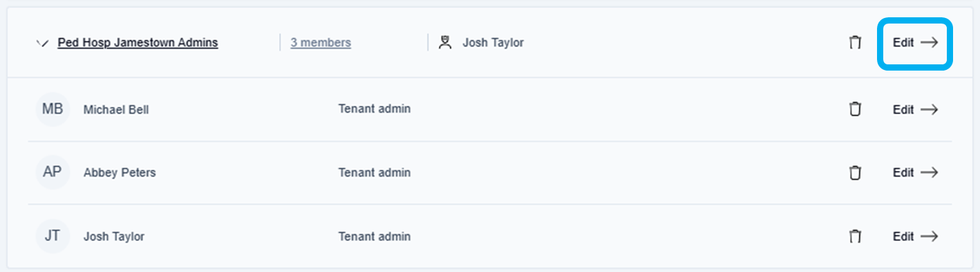Open the Ped Hosp Jamestown Admins link
980x272 pixels.
(138, 42)
